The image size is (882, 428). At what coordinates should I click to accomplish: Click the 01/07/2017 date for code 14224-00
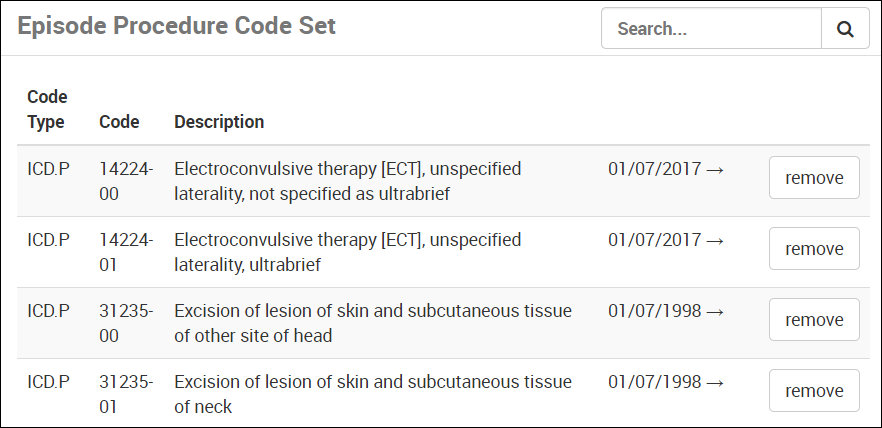(665, 169)
